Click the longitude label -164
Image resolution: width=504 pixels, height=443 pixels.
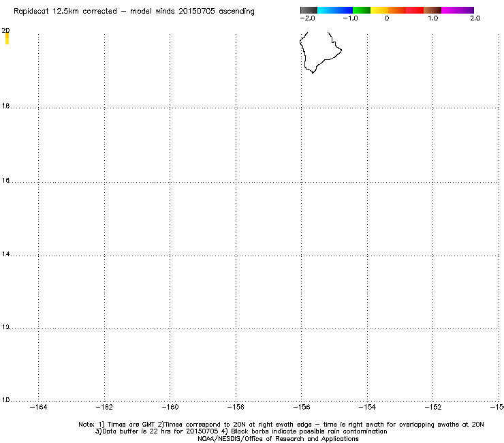pyautogui.click(x=38, y=408)
